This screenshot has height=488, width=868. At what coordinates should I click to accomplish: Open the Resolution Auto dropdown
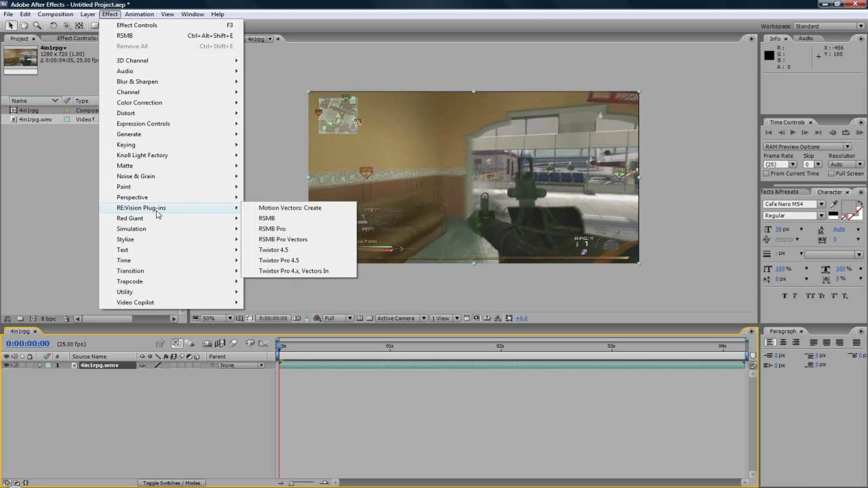click(846, 164)
